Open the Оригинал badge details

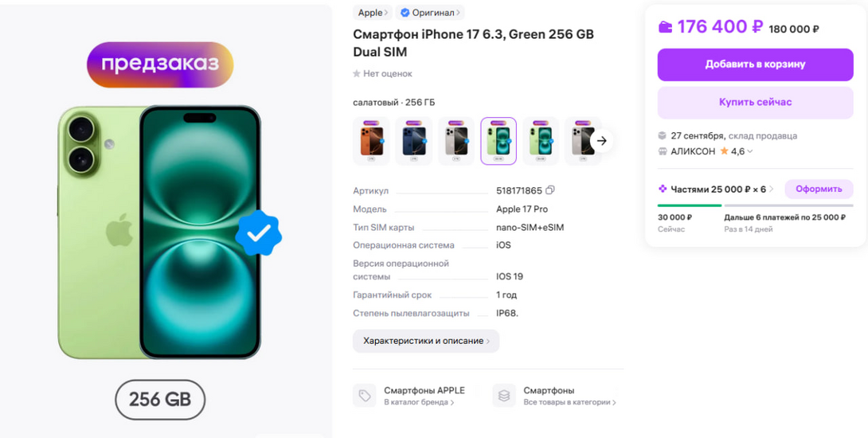(x=429, y=13)
